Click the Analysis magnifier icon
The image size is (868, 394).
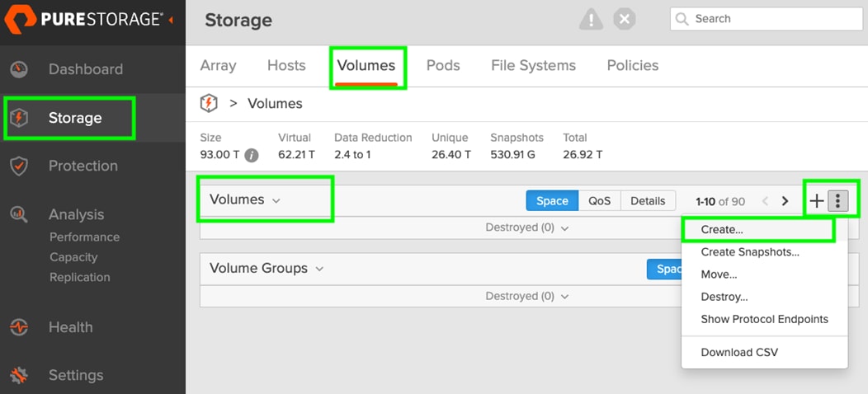click(18, 214)
